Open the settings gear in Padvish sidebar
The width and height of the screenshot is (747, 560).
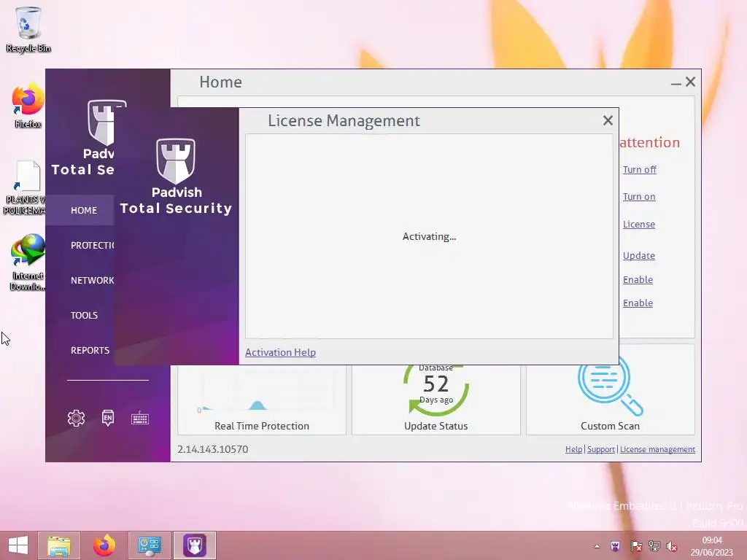(76, 418)
